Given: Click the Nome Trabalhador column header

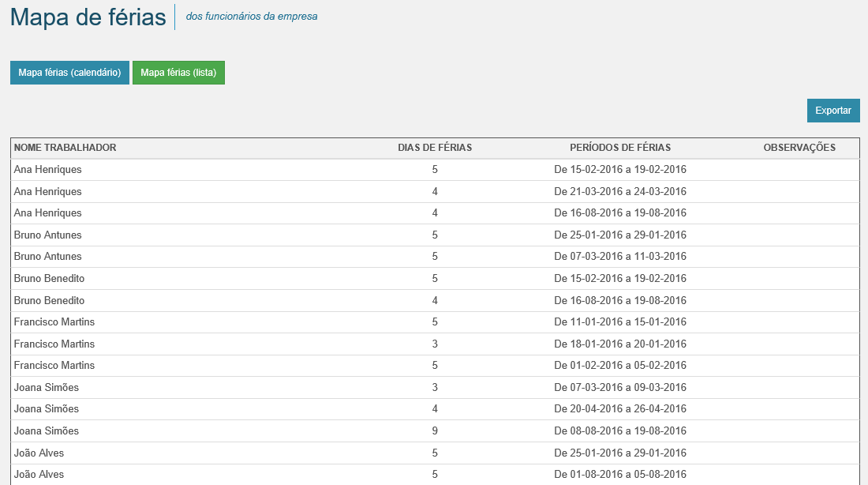Looking at the screenshot, I should click(65, 148).
